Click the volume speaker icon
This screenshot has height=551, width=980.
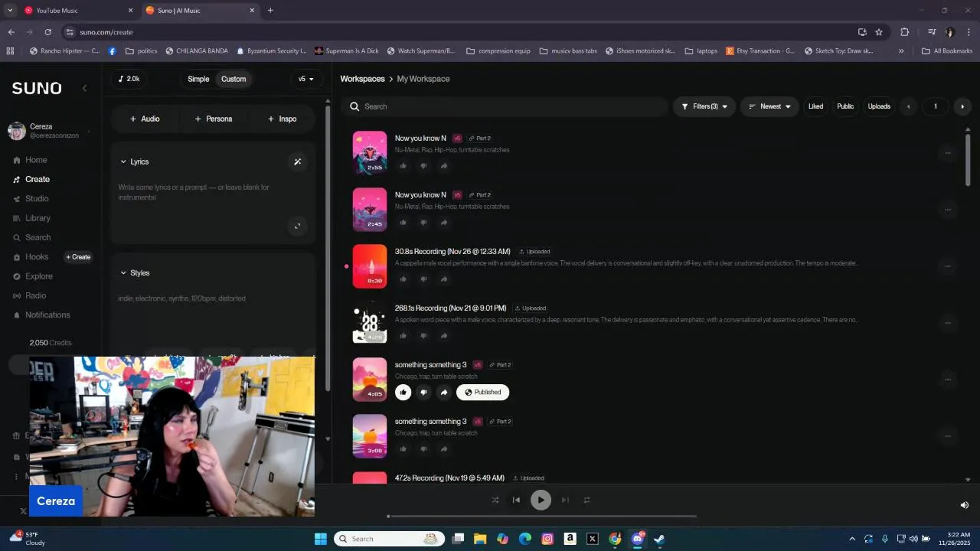964,505
